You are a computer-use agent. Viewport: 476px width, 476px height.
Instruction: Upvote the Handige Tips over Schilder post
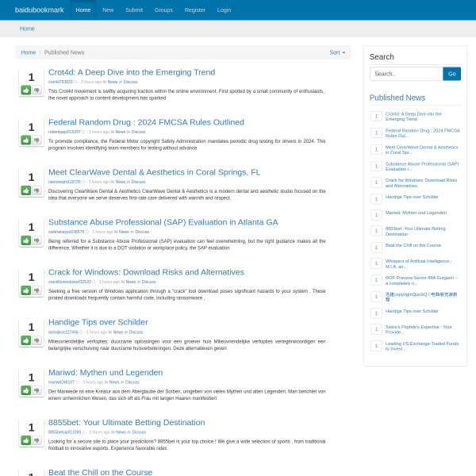pyautogui.click(x=26, y=340)
